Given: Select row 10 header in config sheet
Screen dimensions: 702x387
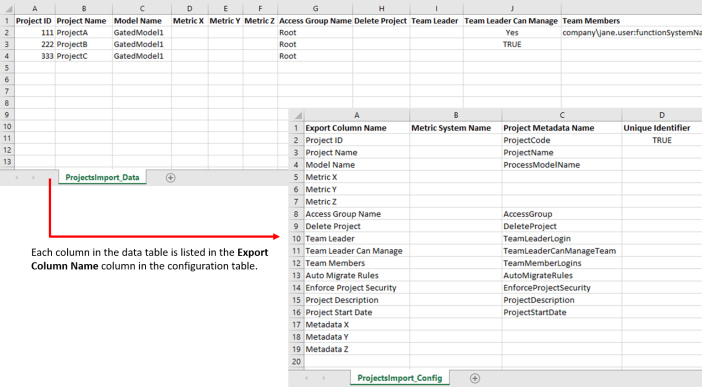Looking at the screenshot, I should point(296,239).
